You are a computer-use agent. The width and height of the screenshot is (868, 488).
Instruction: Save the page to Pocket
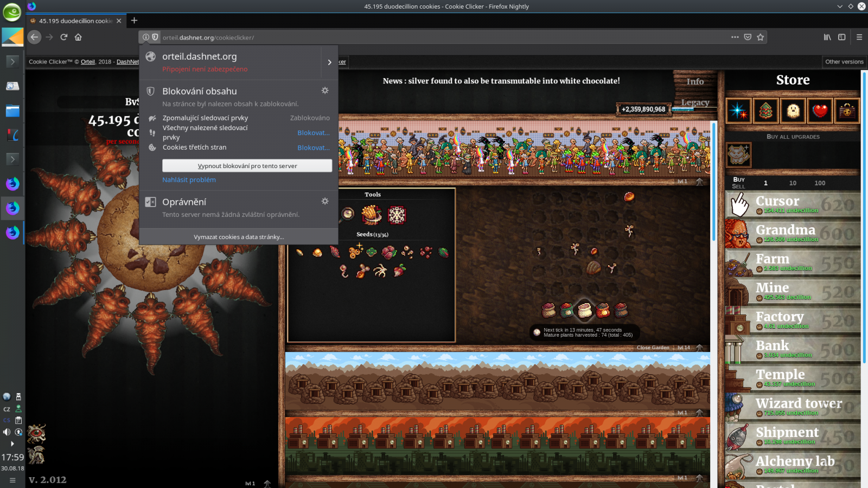748,37
